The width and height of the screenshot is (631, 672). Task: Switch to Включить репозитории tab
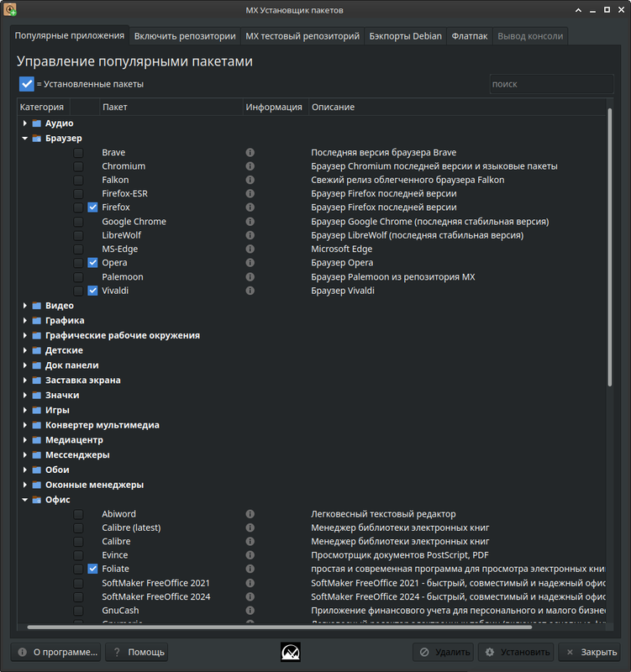pos(185,36)
